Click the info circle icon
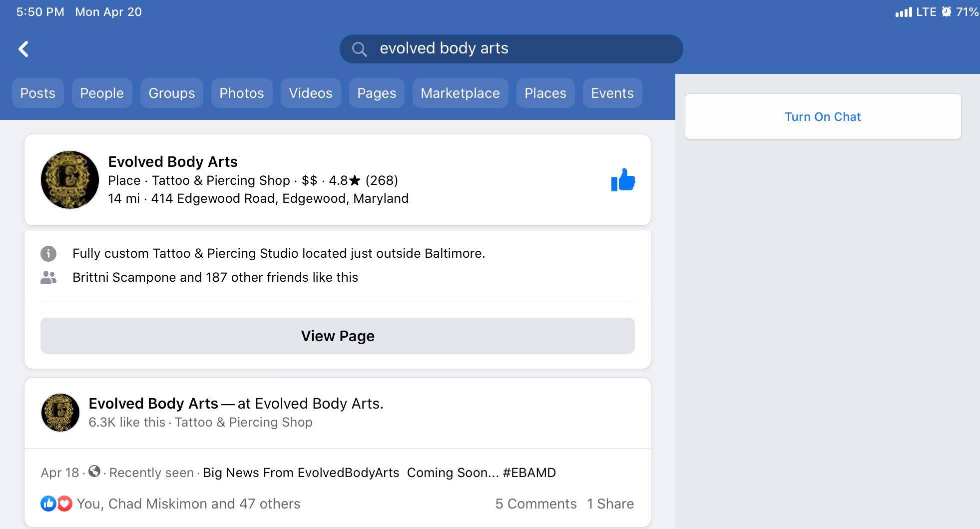 tap(48, 254)
